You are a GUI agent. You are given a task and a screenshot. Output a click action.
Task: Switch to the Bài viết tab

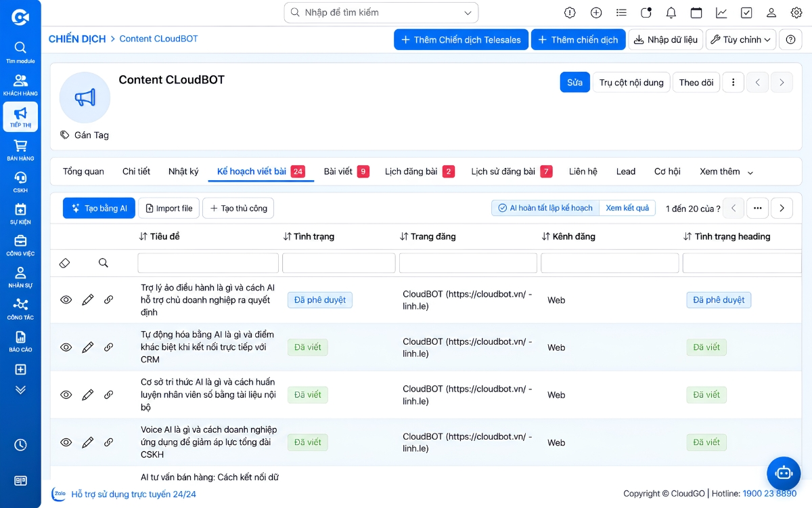click(346, 171)
